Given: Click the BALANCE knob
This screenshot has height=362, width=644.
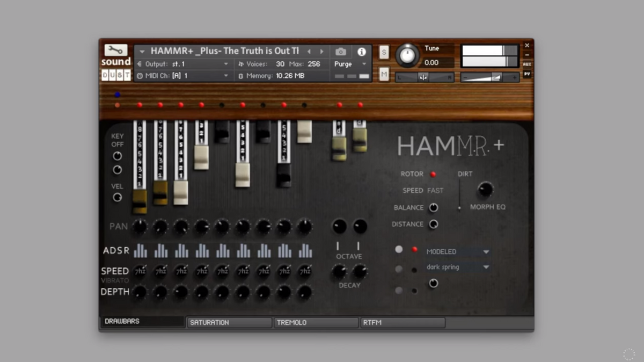Looking at the screenshot, I should (x=433, y=208).
